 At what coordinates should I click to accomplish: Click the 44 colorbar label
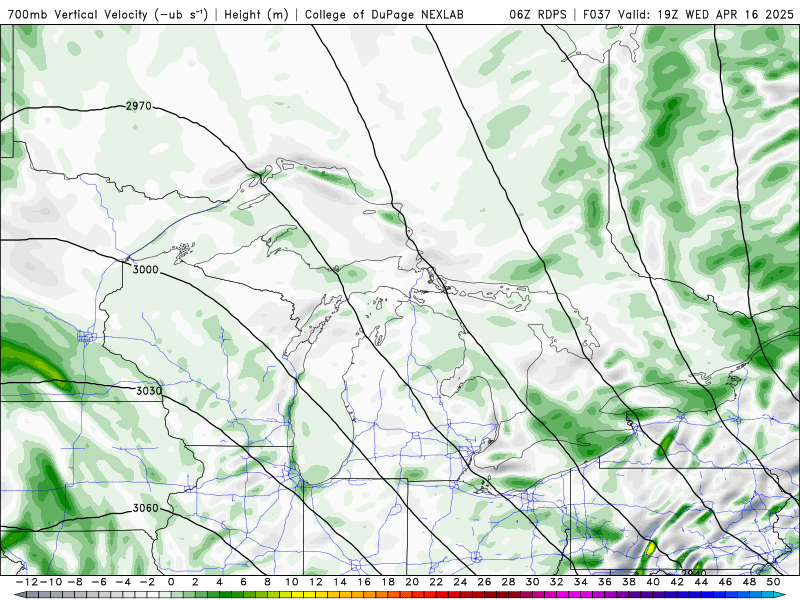[x=702, y=582]
